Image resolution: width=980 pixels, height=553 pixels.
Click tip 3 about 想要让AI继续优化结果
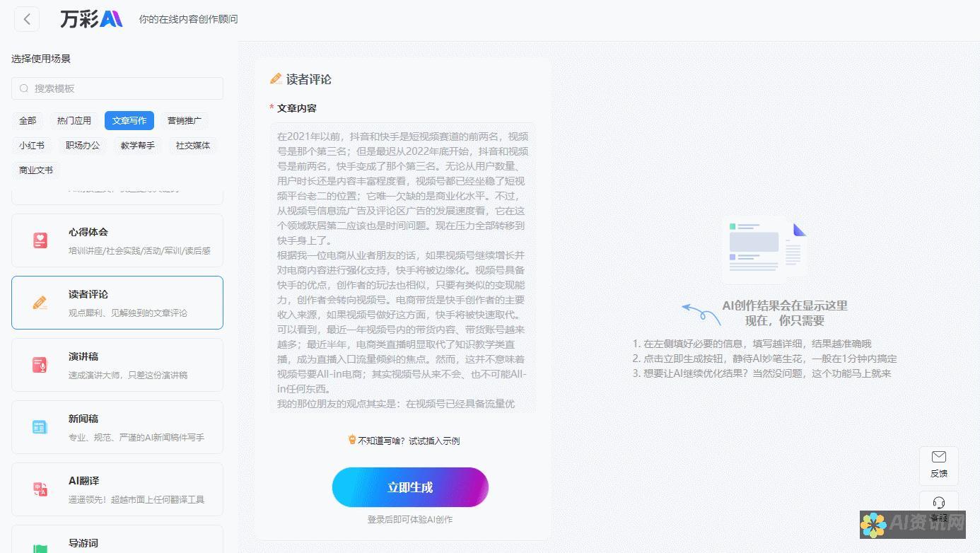click(x=762, y=373)
